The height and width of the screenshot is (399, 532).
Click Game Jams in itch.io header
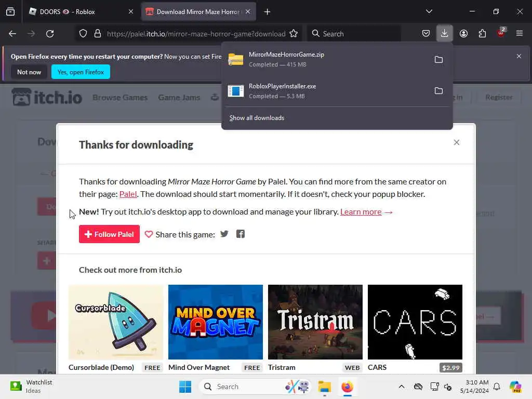pyautogui.click(x=179, y=97)
